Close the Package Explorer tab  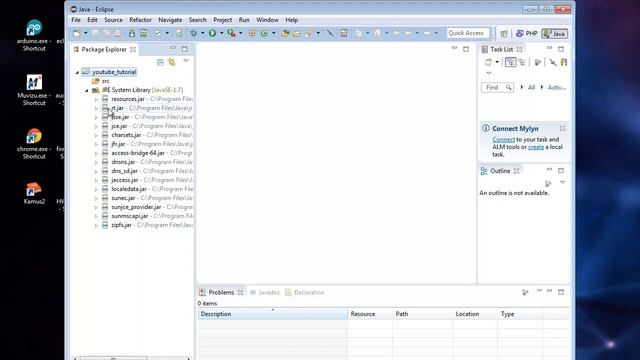pyautogui.click(x=133, y=49)
